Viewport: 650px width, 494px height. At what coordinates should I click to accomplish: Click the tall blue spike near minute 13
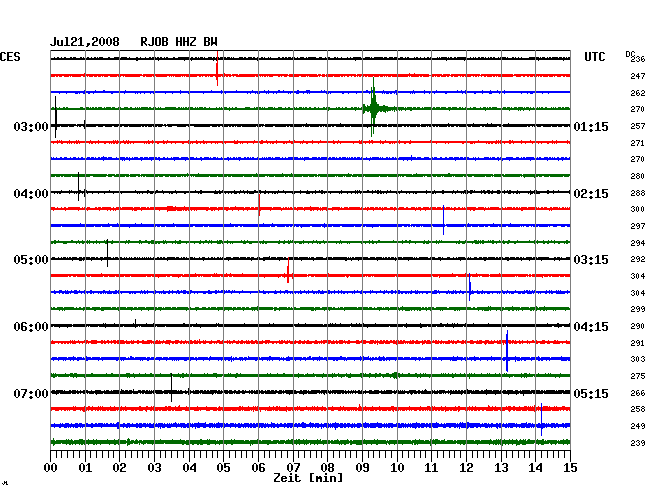pos(507,351)
